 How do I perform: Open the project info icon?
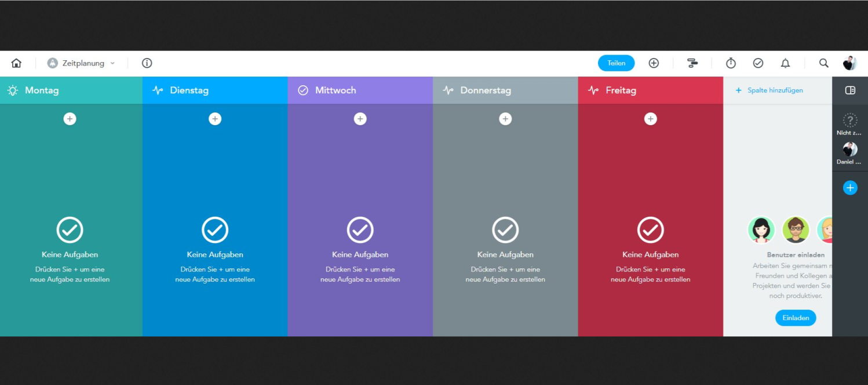coord(147,63)
